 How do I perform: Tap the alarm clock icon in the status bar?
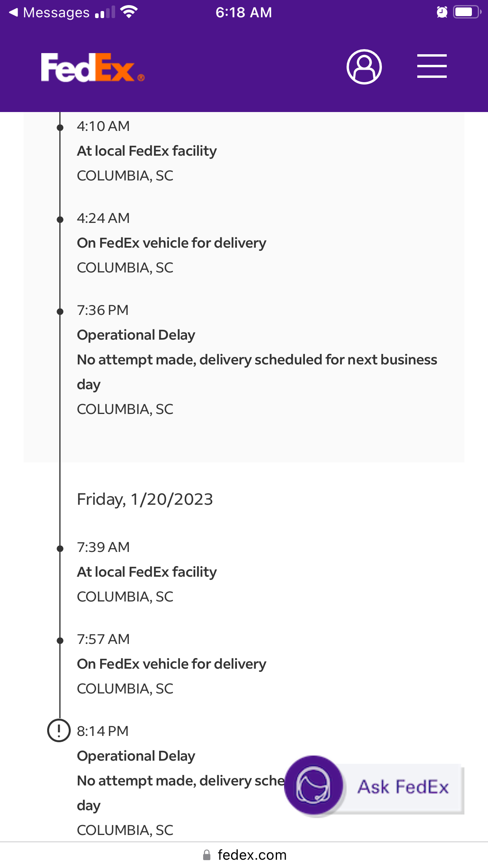(x=442, y=13)
